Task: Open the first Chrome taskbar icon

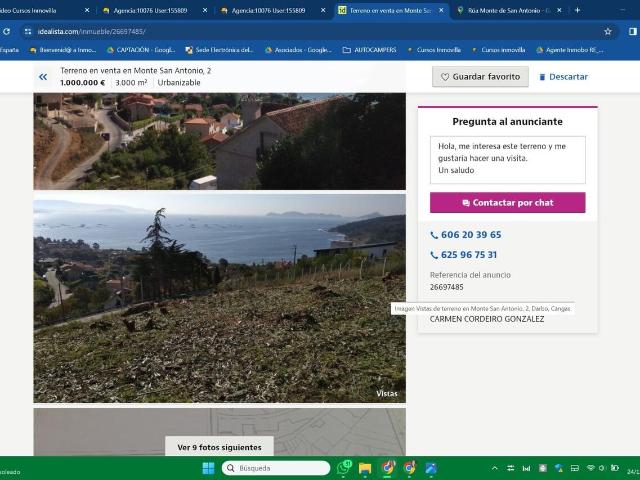Action: pos(387,468)
